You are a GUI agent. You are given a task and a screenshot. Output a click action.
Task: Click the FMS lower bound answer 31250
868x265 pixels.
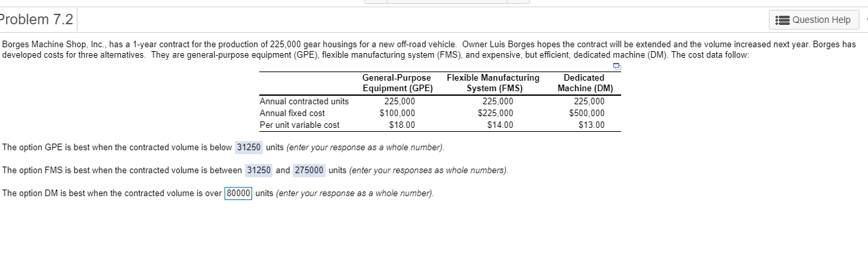(259, 170)
